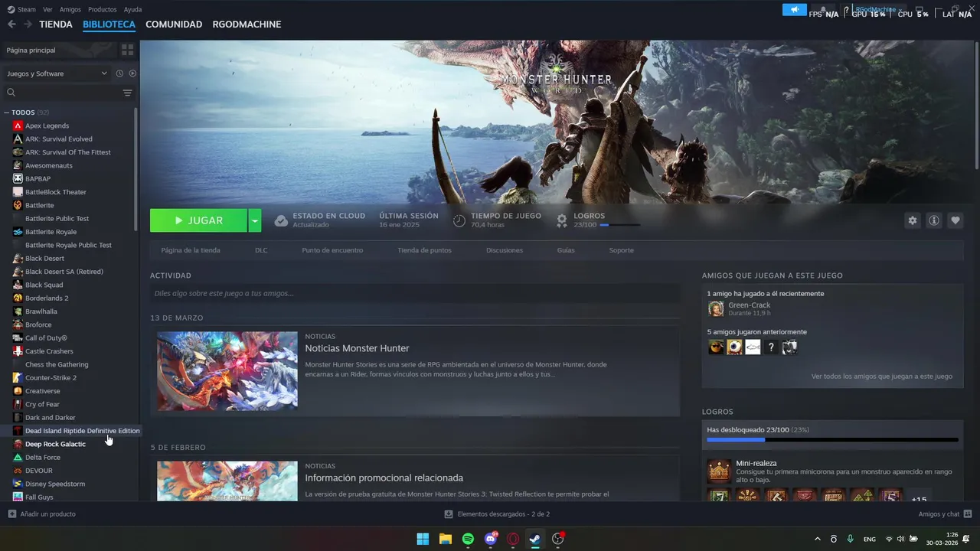Open Windows Start menu
980x551 pixels.
(x=423, y=539)
